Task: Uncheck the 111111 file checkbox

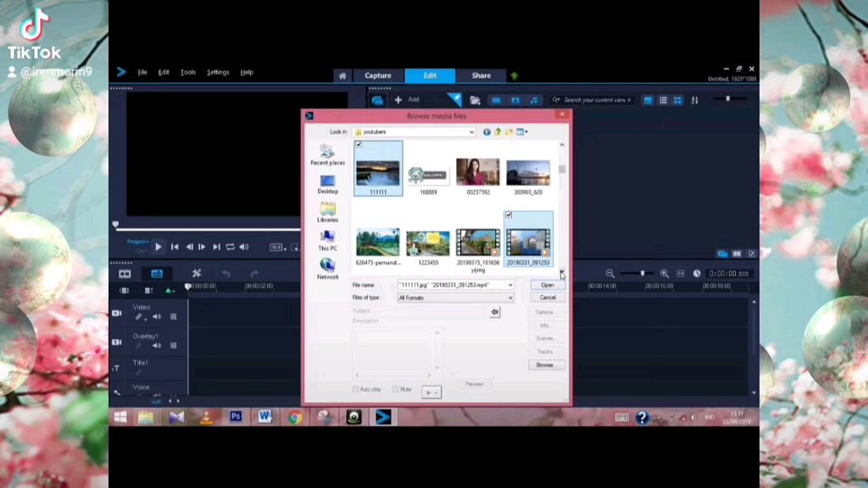Action: point(359,144)
